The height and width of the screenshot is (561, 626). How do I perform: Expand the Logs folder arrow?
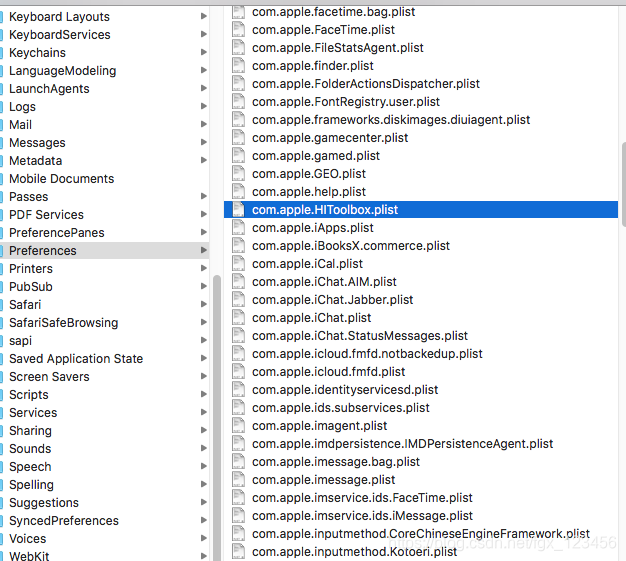point(204,106)
